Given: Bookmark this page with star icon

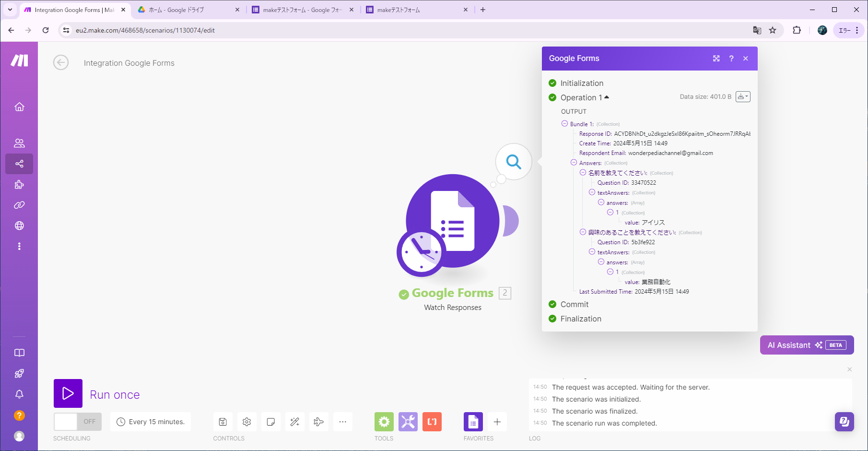Looking at the screenshot, I should (773, 30).
